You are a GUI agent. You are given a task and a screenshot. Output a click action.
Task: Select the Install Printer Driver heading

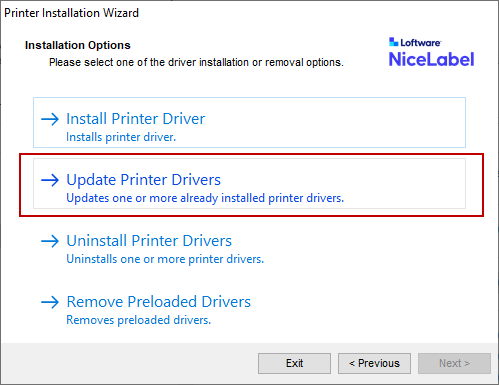(x=136, y=119)
